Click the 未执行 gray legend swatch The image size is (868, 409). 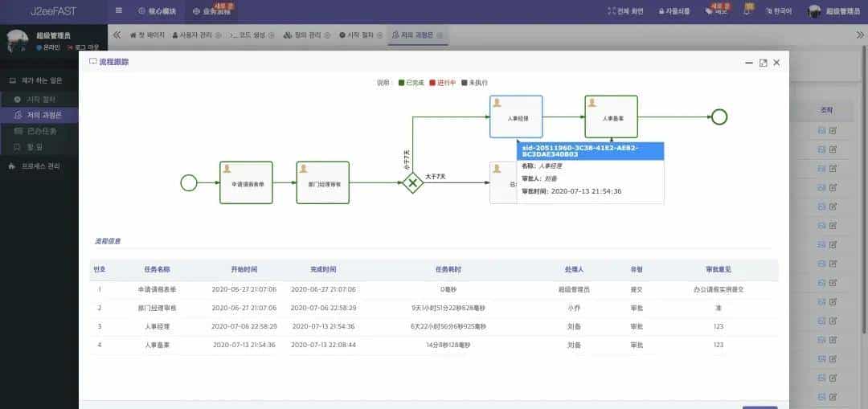click(464, 83)
